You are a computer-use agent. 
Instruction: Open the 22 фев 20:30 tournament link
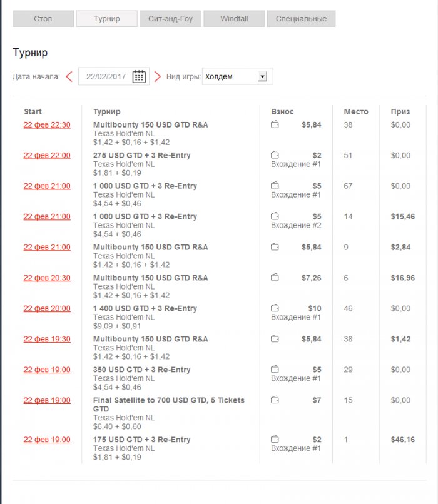pos(47,278)
